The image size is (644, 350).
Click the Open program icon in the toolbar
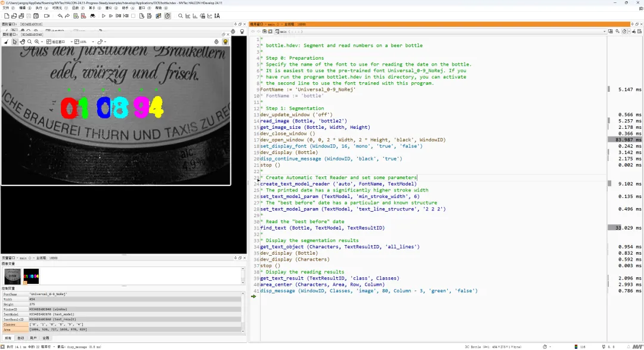point(14,16)
